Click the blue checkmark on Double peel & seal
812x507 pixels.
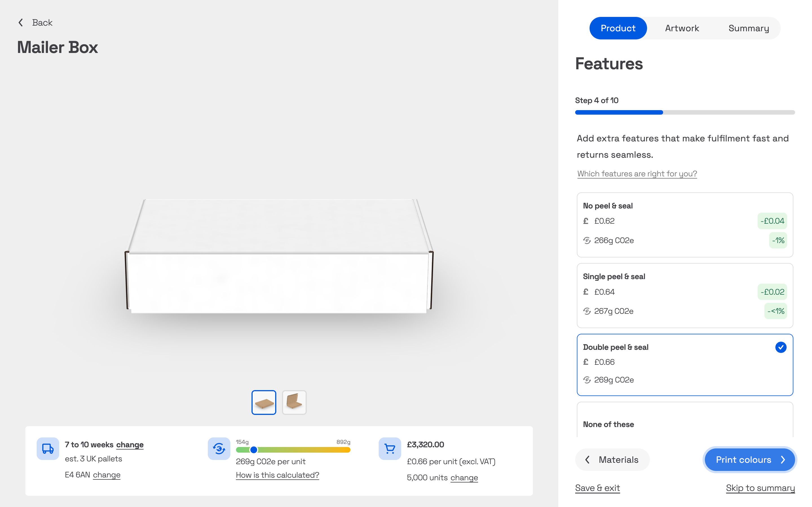coord(780,347)
